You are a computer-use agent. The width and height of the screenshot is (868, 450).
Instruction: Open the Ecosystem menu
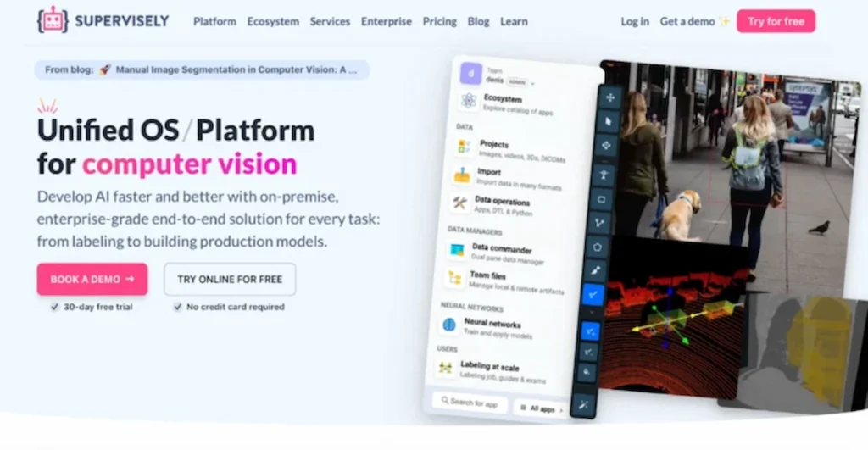(x=273, y=21)
